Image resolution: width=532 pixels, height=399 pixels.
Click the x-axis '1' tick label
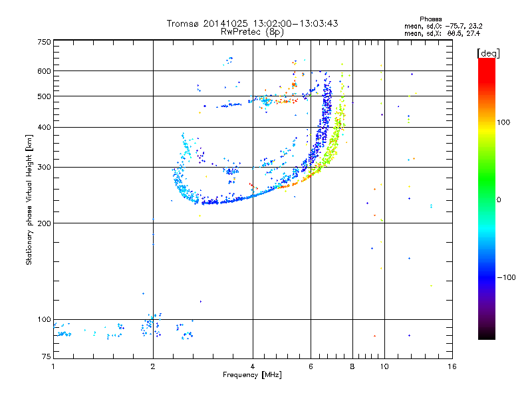pyautogui.click(x=53, y=366)
